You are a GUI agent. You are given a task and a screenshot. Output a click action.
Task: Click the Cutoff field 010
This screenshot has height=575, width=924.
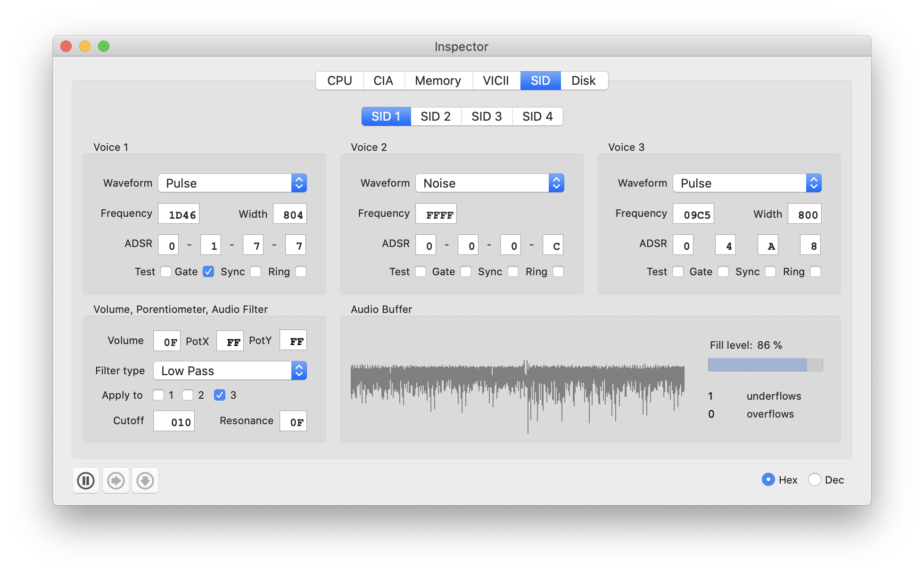(174, 421)
